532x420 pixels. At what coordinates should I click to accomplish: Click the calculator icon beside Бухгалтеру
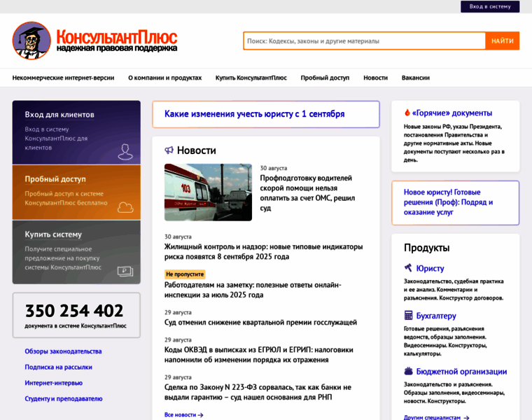[408, 315]
